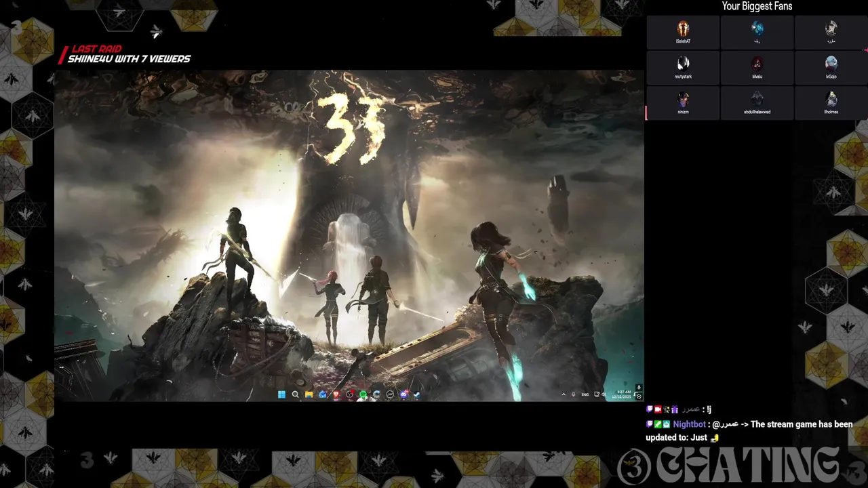Open Steam from the taskbar
Viewport: 868px width, 488px height.
pos(417,394)
